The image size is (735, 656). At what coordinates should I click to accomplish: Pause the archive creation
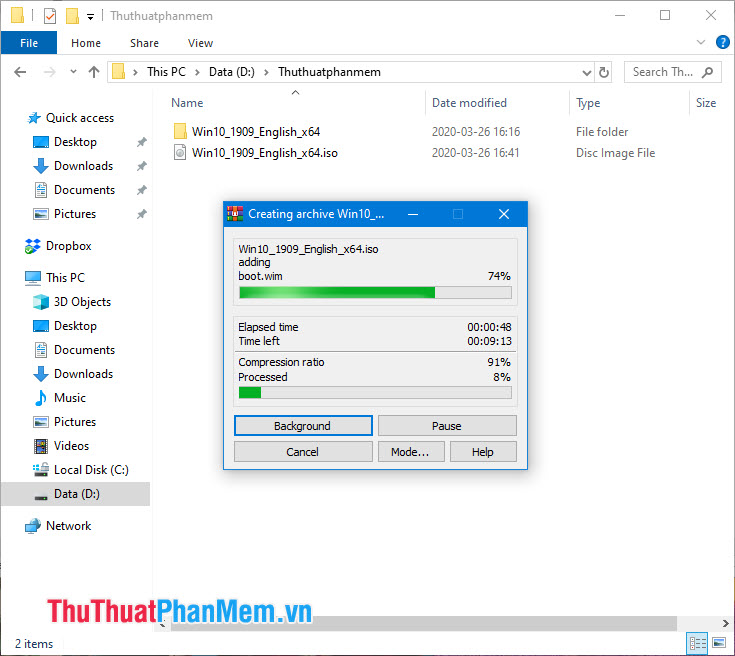[447, 426]
